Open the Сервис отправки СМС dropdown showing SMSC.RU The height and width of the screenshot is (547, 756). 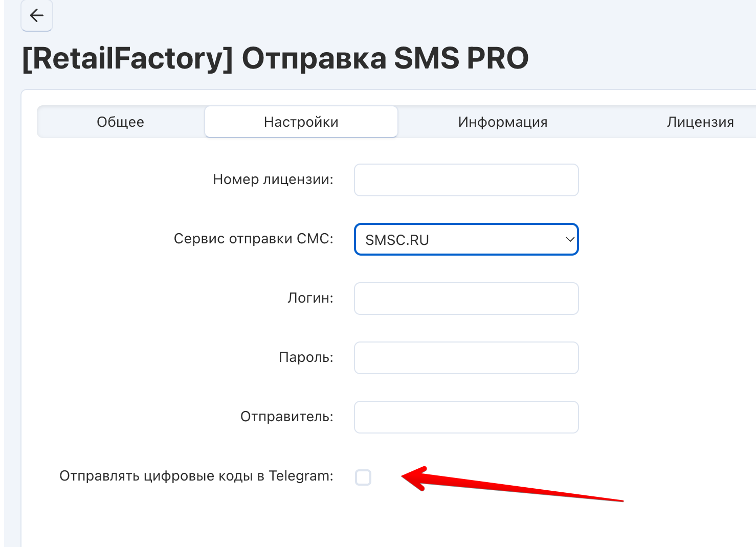[460, 239]
